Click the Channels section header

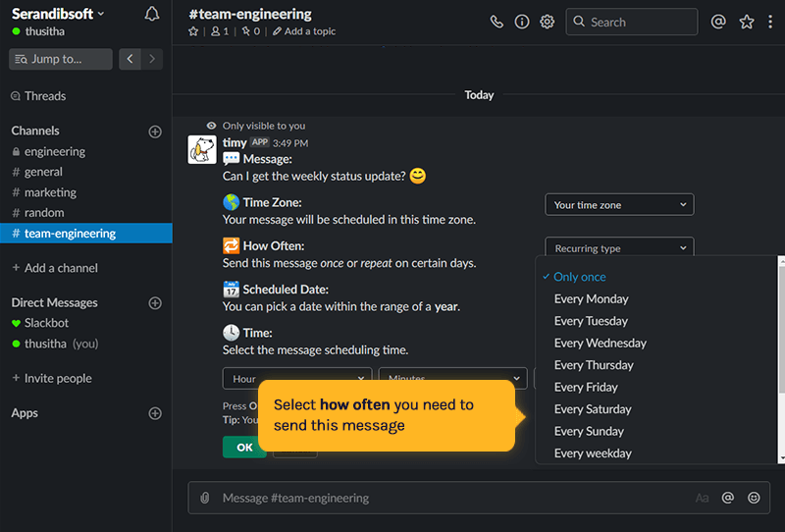click(x=35, y=131)
